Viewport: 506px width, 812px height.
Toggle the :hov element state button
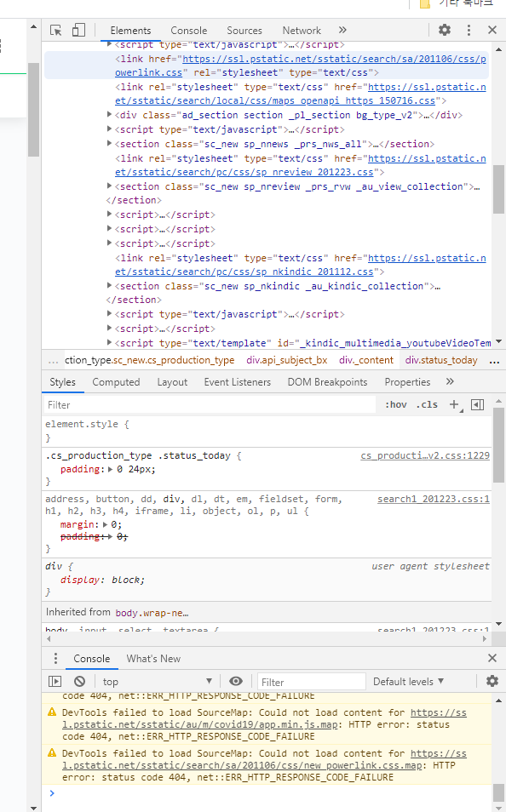click(x=395, y=405)
